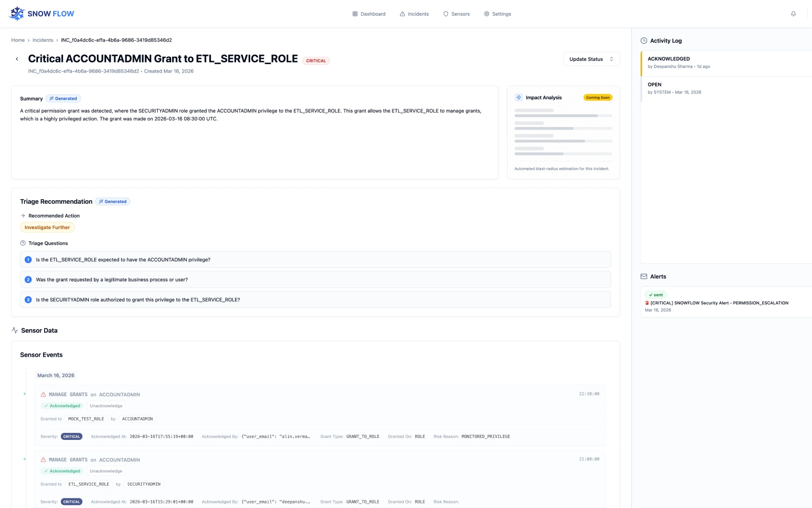Click the Generated badge next to Summary
The image size is (812, 508).
[63, 99]
